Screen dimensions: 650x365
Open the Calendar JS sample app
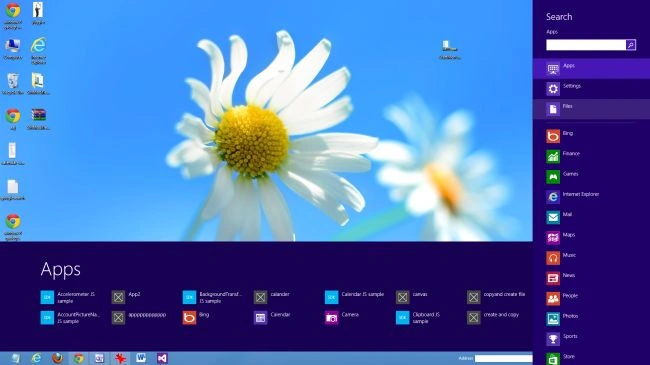click(355, 297)
